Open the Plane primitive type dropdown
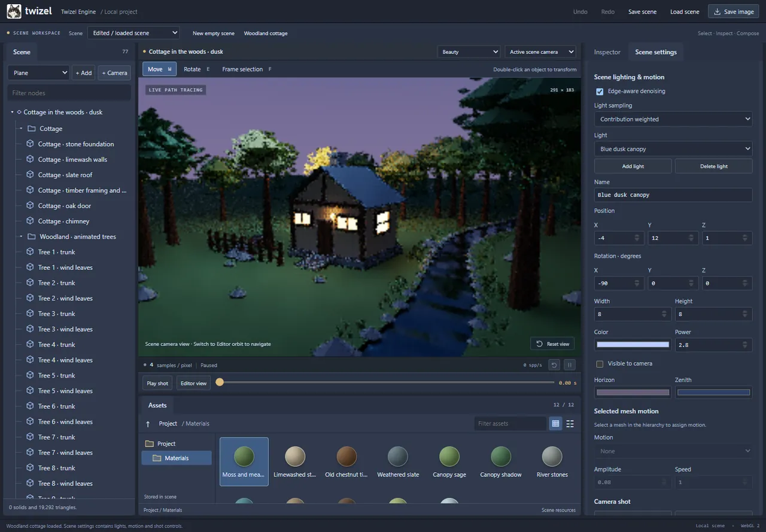This screenshot has height=532, width=766. (x=39, y=73)
